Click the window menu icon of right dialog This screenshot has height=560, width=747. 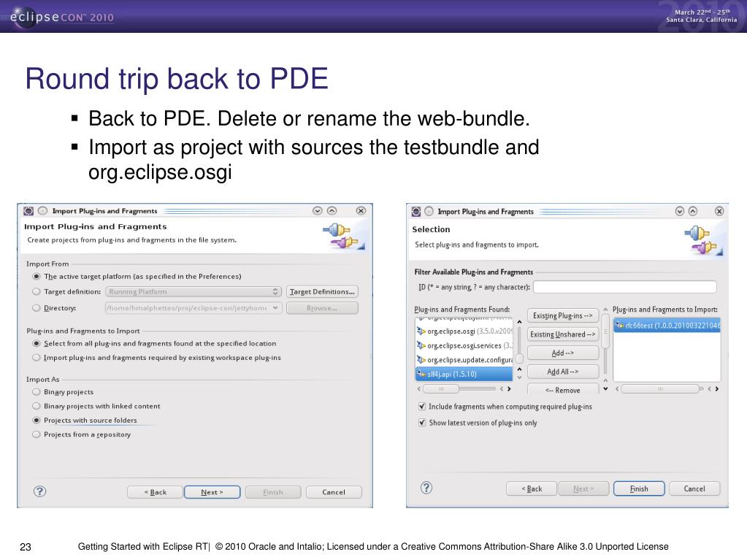click(x=416, y=211)
